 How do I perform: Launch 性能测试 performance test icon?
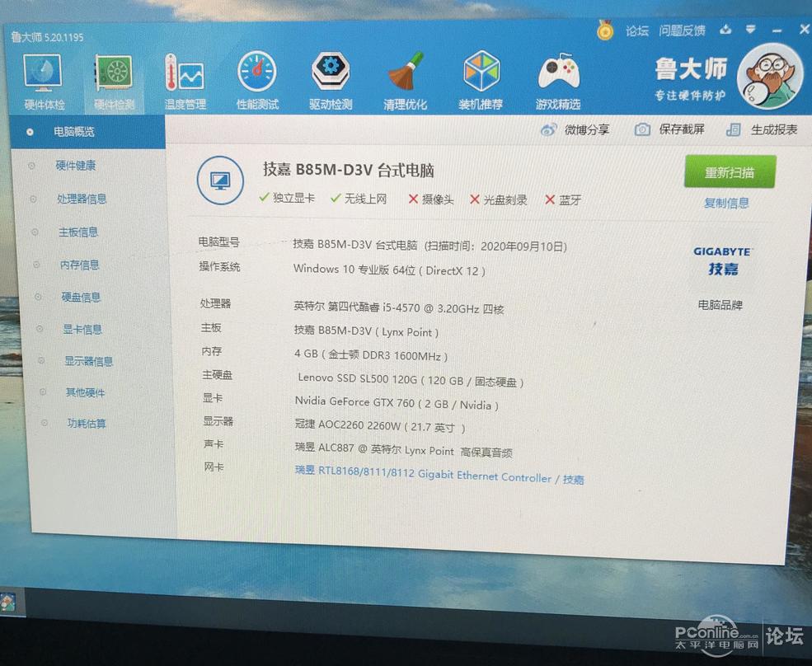click(257, 82)
